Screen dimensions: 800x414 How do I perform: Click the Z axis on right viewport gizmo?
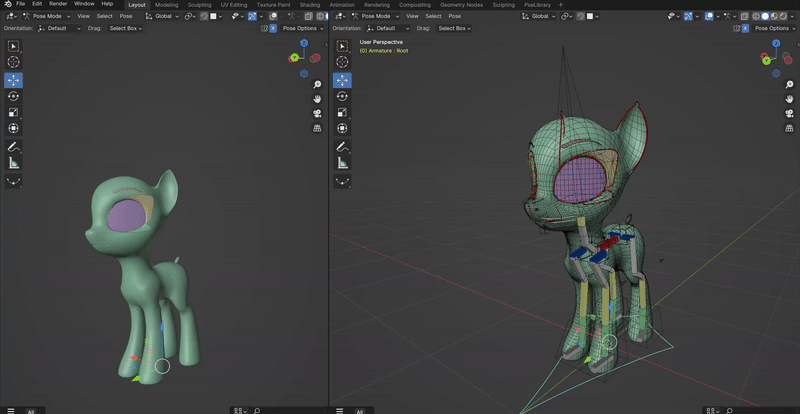tap(776, 43)
